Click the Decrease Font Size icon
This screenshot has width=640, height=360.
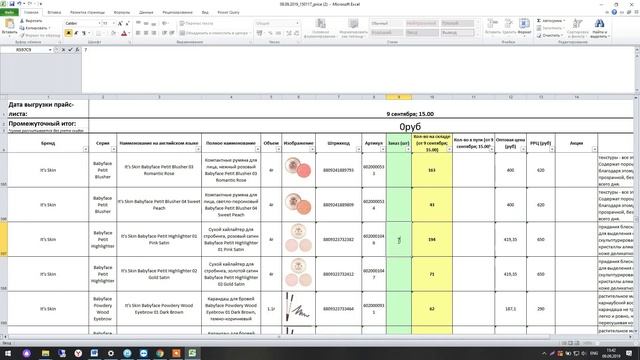[127, 24]
